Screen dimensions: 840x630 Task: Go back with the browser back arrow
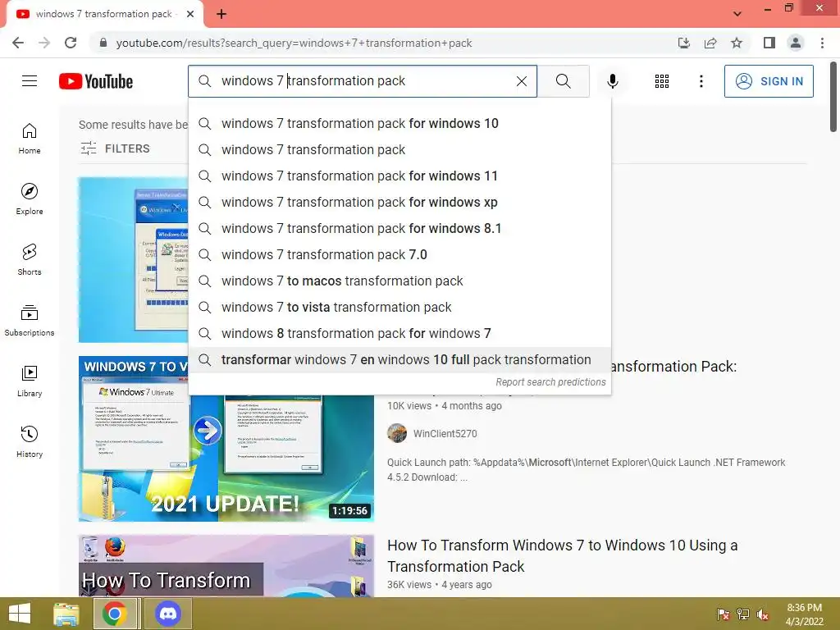18,43
